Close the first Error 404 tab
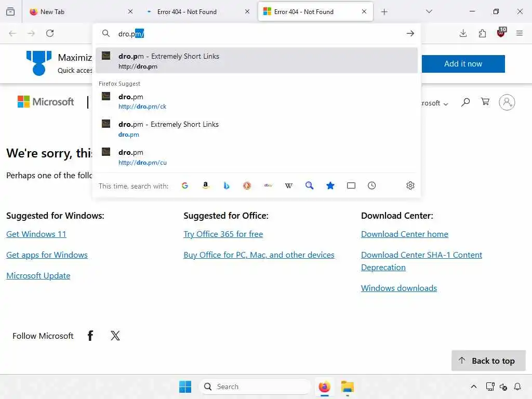 point(247,11)
